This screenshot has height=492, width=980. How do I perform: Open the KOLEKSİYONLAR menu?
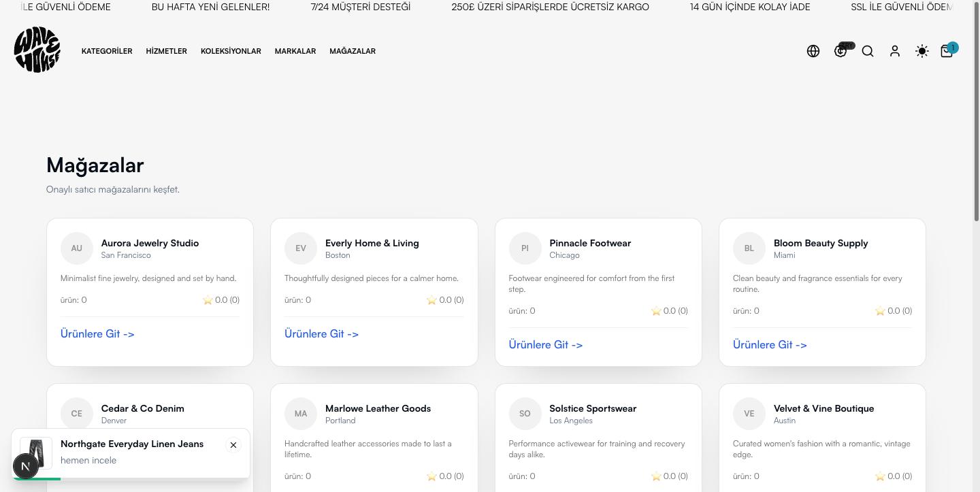pyautogui.click(x=231, y=51)
